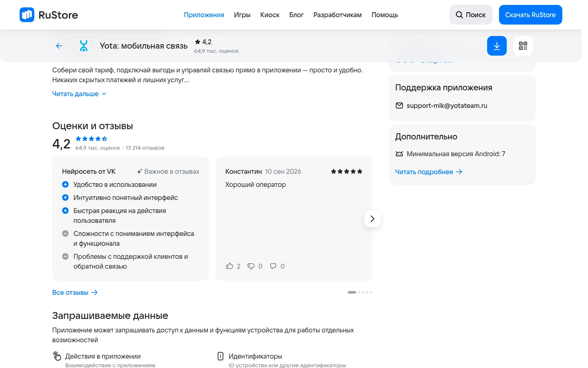588x368 pixels.
Task: Select the active review carousel indicator
Action: (352, 292)
